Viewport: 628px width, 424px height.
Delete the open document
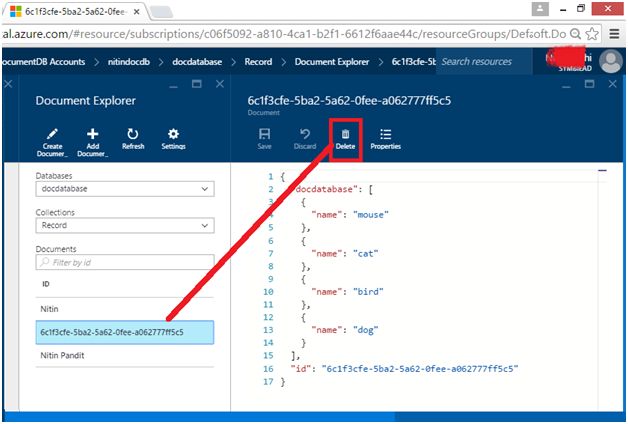tap(345, 139)
